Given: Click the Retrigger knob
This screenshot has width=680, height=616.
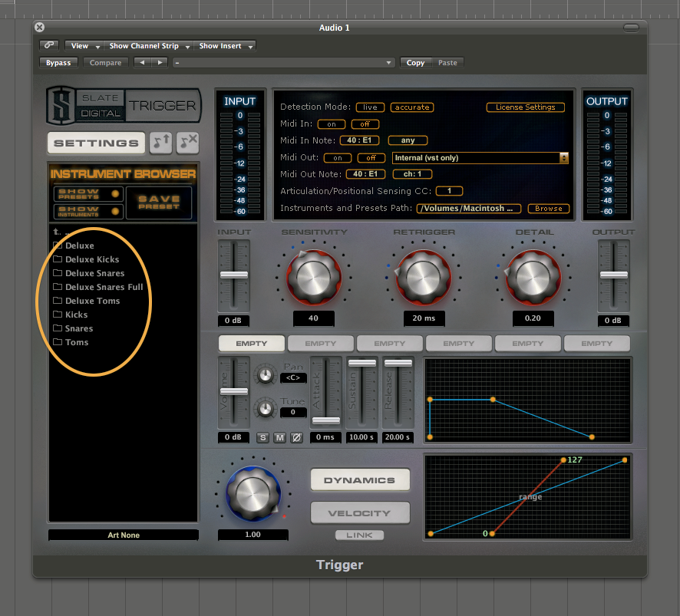Looking at the screenshot, I should 423,278.
